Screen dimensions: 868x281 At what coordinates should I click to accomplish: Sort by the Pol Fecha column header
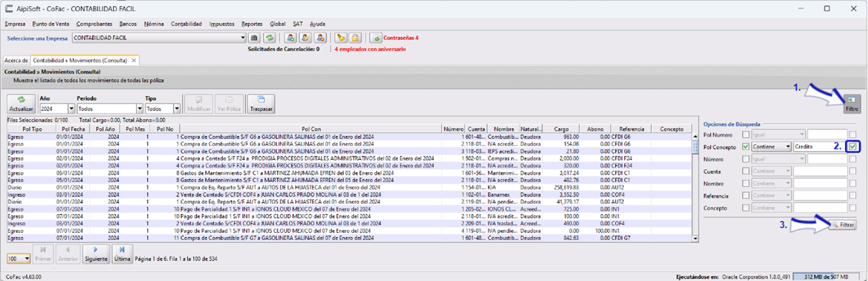click(73, 129)
